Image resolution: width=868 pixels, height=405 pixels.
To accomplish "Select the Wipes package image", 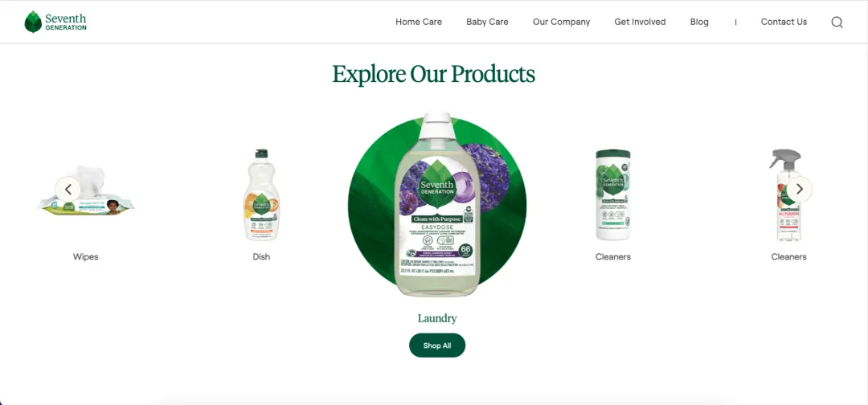I will click(x=86, y=191).
